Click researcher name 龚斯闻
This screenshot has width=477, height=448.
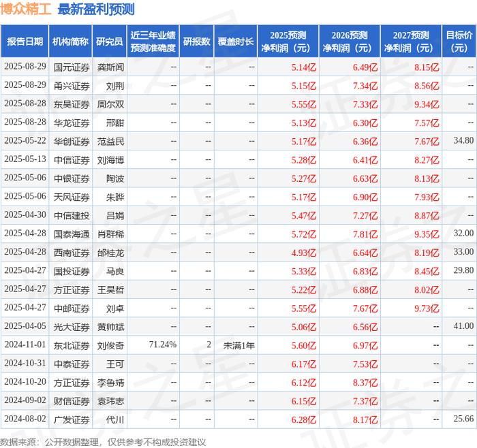click(x=110, y=67)
